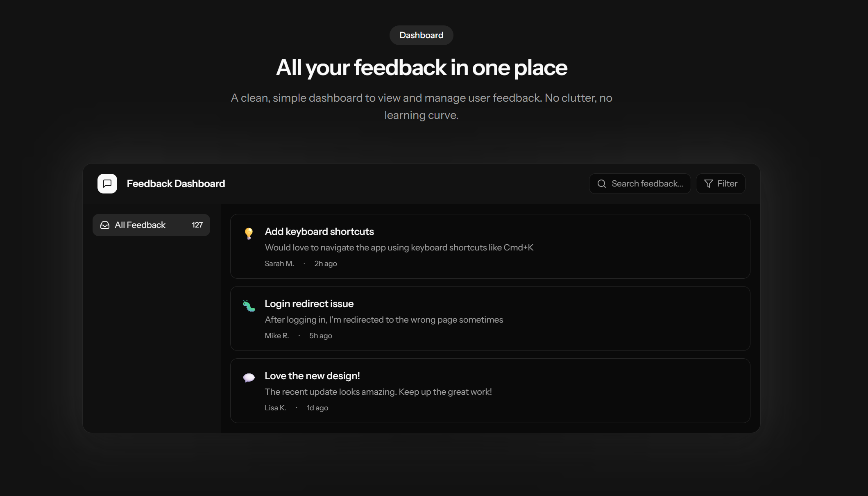Click author name Mike R.
The image size is (868, 496).
[276, 335]
